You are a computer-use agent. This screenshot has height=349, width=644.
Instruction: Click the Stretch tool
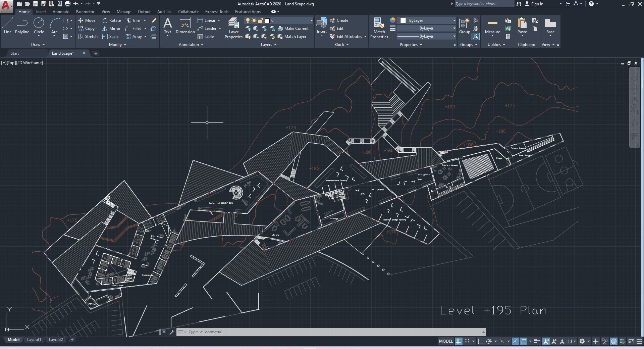click(x=88, y=37)
